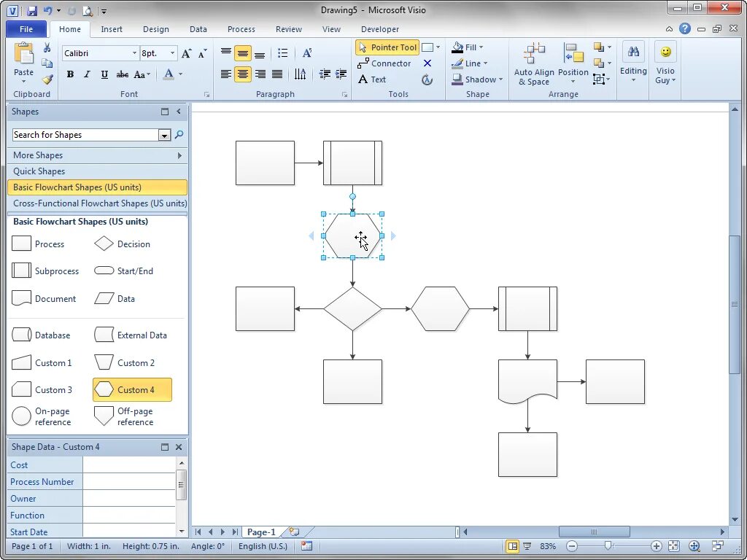Open the Visio Guy menu
747x560 pixels.
pyautogui.click(x=665, y=63)
